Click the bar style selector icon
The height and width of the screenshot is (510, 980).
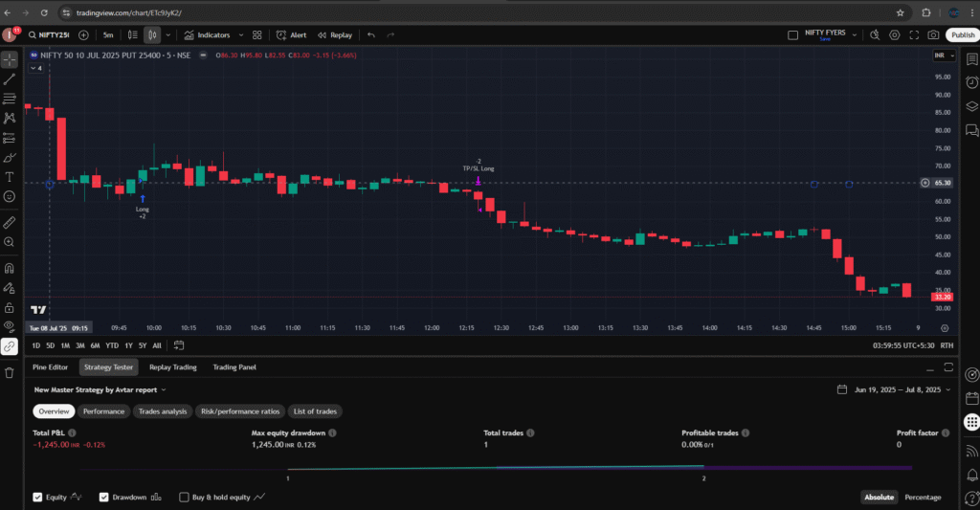pos(132,35)
